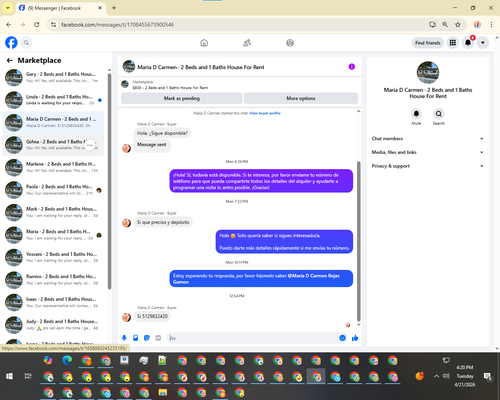Open Microsoft Edge from taskbar

pos(67,360)
